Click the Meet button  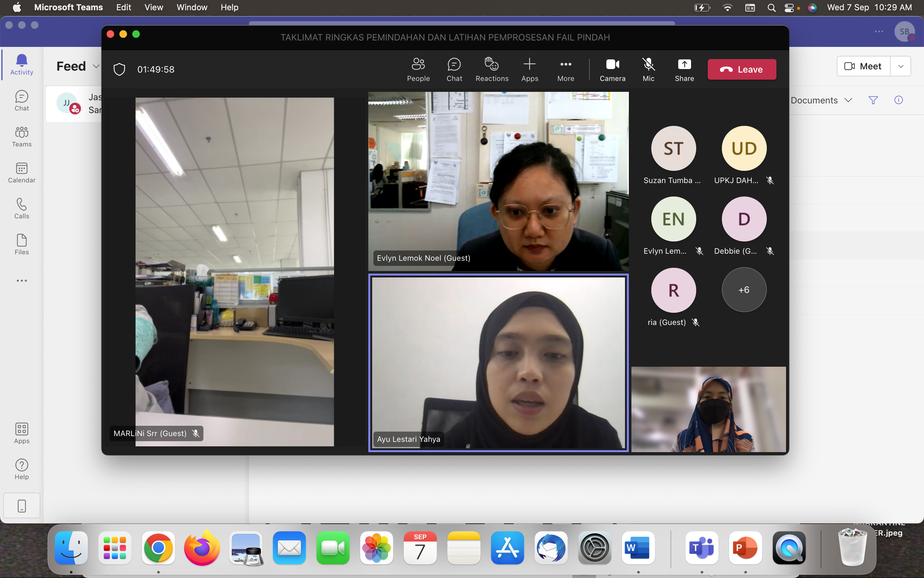[x=863, y=66]
